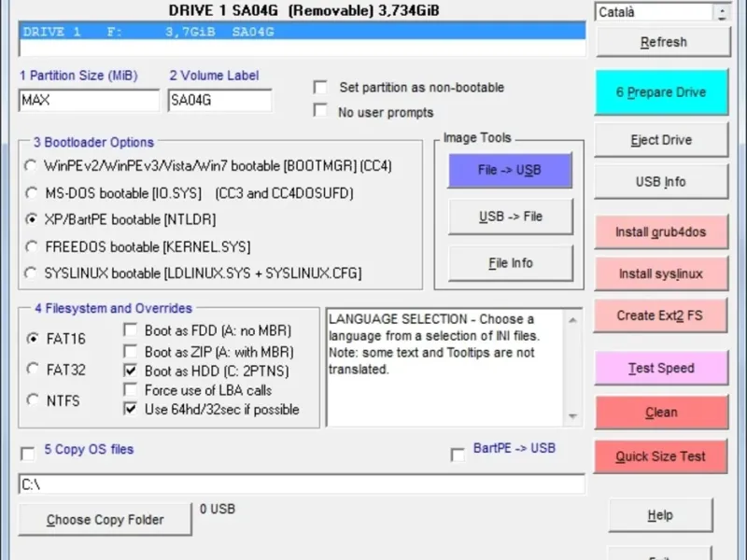Click Install grub4dos button
The image size is (747, 560).
tap(661, 231)
